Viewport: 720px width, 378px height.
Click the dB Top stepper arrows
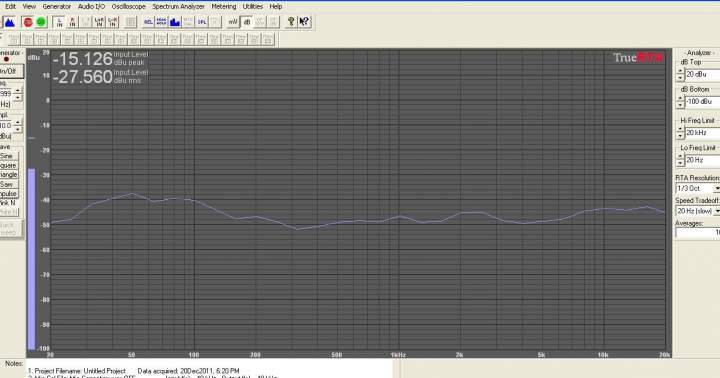tap(680, 74)
